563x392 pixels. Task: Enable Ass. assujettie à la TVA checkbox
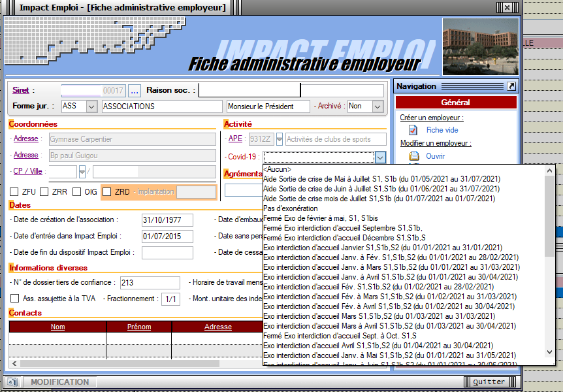pos(15,299)
